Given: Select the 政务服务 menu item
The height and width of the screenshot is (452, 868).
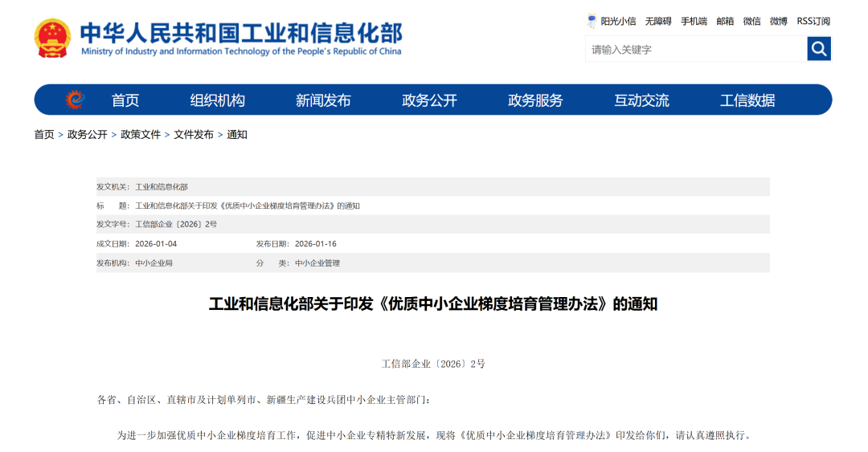Looking at the screenshot, I should (x=535, y=100).
